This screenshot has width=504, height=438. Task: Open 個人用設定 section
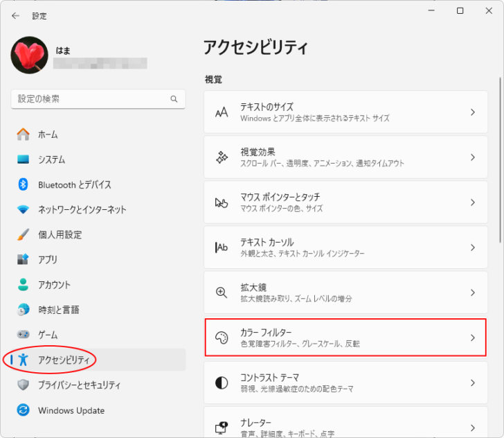[98, 235]
